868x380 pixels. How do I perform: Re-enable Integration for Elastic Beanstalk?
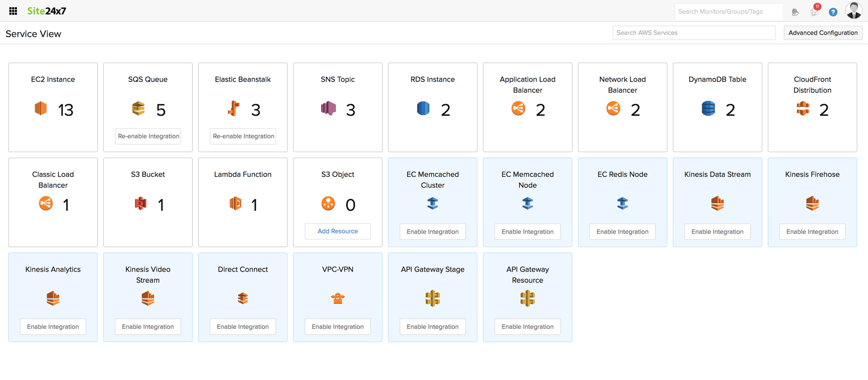(243, 136)
